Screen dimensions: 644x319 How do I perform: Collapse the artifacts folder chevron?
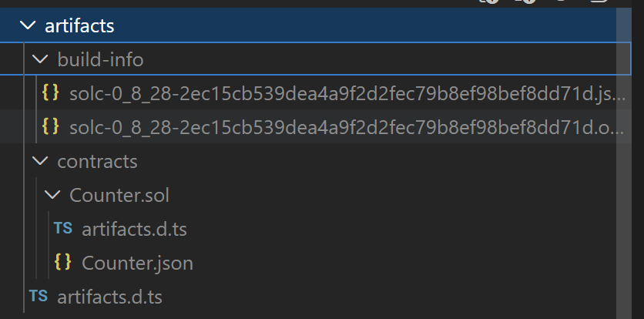click(x=29, y=25)
